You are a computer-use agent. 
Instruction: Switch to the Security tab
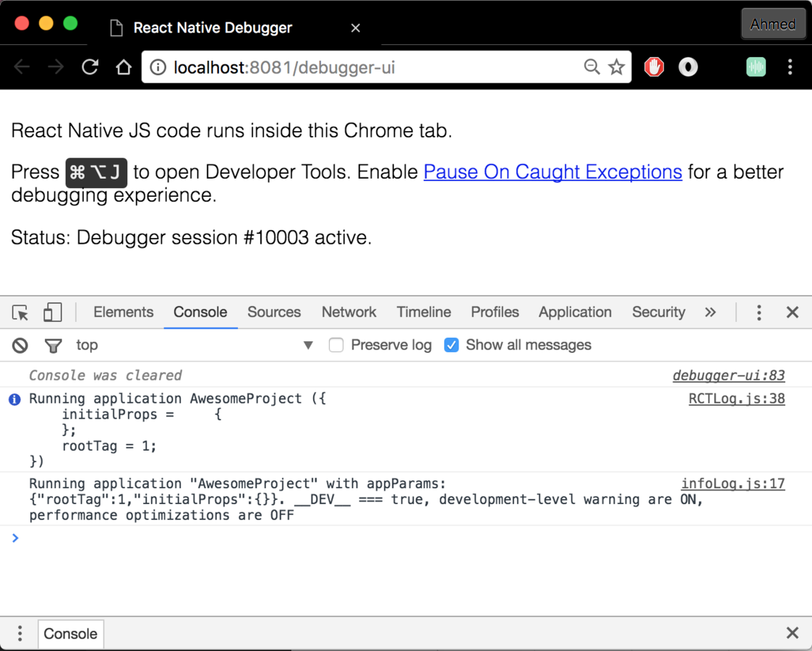click(658, 312)
